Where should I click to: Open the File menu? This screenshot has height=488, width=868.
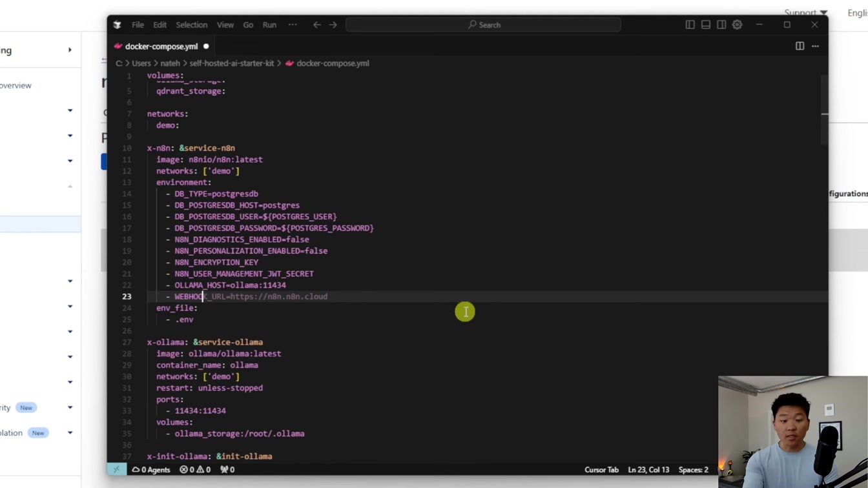pyautogui.click(x=138, y=25)
